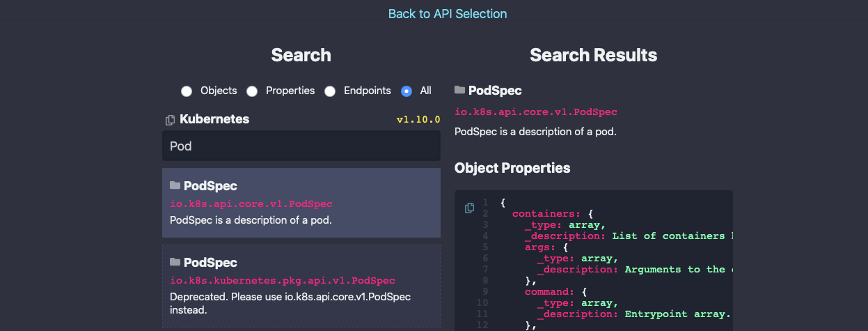868x331 pixels.
Task: Click the folder icon in the Search Results header
Action: pos(460,90)
